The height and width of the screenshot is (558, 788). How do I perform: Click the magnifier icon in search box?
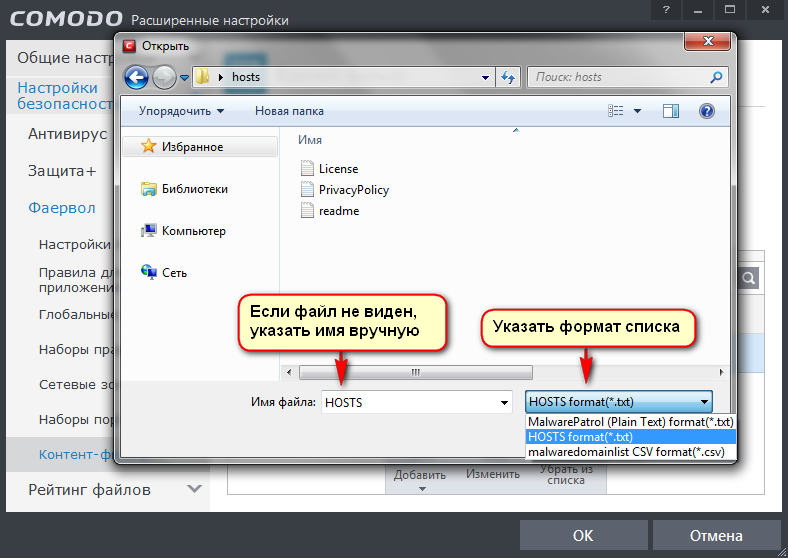716,77
